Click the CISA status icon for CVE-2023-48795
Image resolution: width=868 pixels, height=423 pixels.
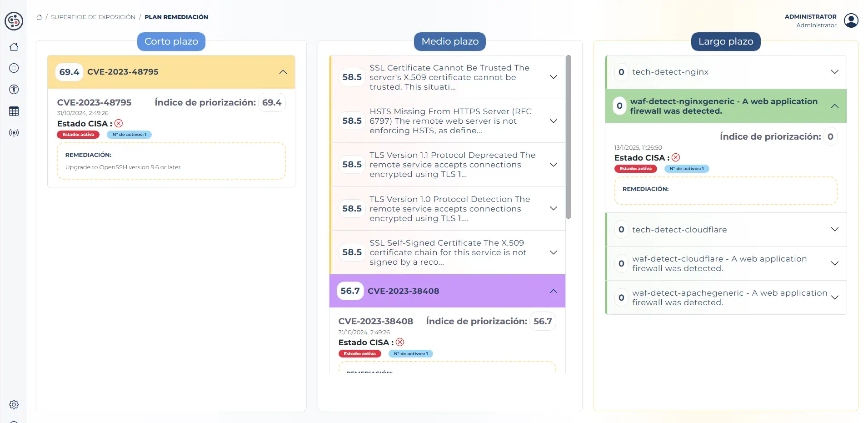tap(119, 124)
